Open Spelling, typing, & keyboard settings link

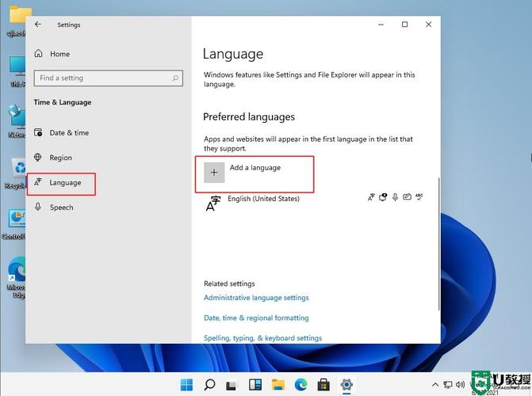click(262, 338)
